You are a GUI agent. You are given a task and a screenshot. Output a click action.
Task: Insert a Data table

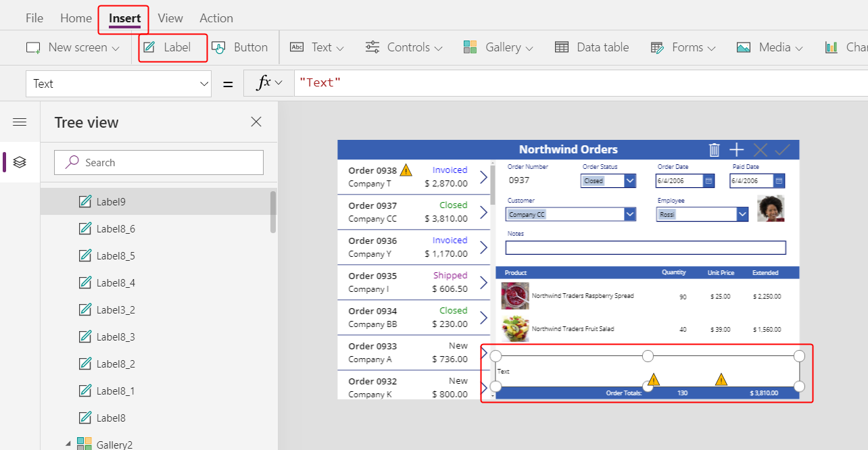592,47
